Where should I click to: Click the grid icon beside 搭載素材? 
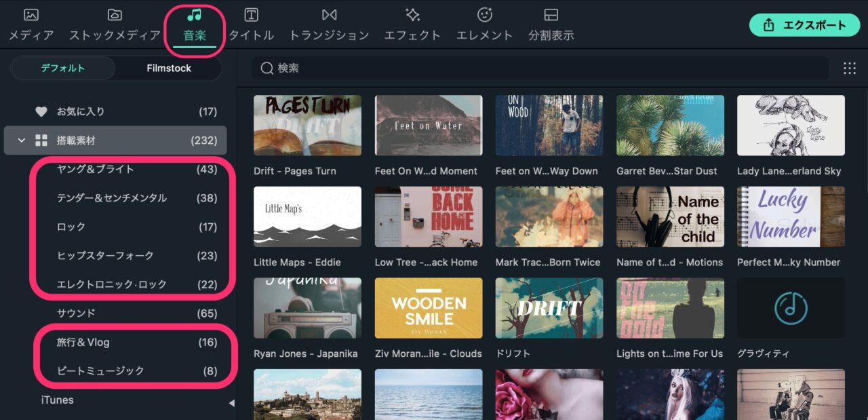coord(41,140)
